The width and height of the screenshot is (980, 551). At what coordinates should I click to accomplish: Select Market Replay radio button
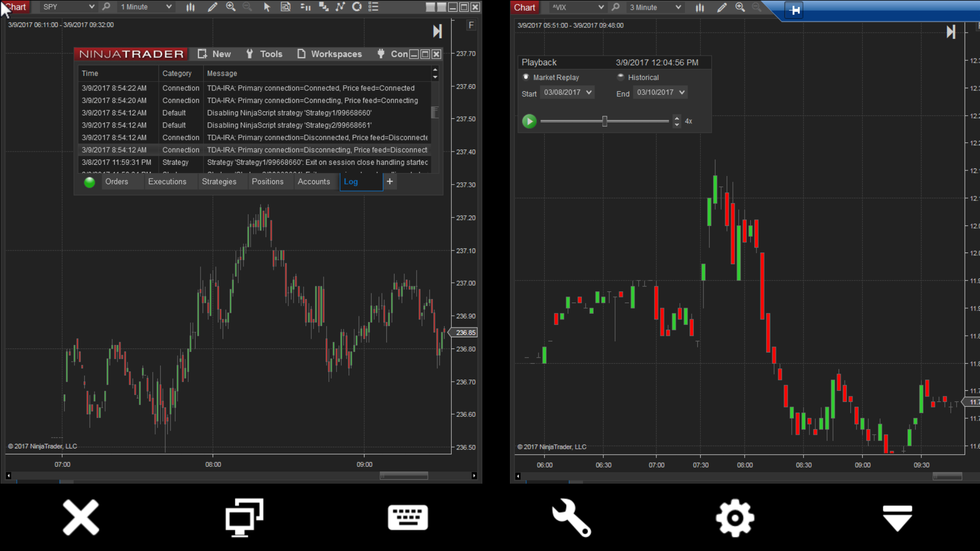(x=526, y=77)
